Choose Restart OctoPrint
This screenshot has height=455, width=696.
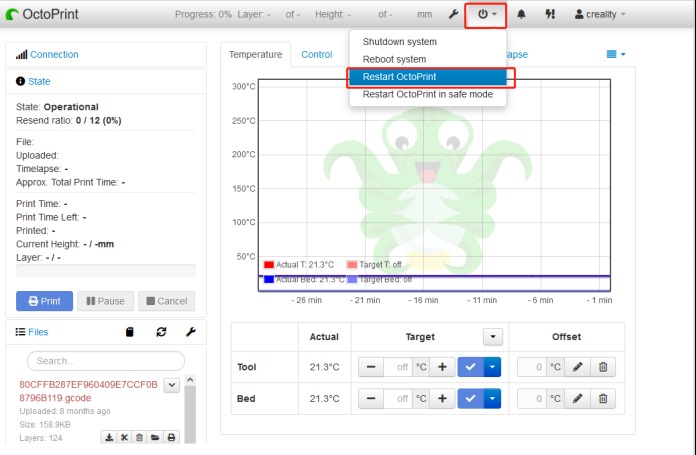(x=427, y=77)
